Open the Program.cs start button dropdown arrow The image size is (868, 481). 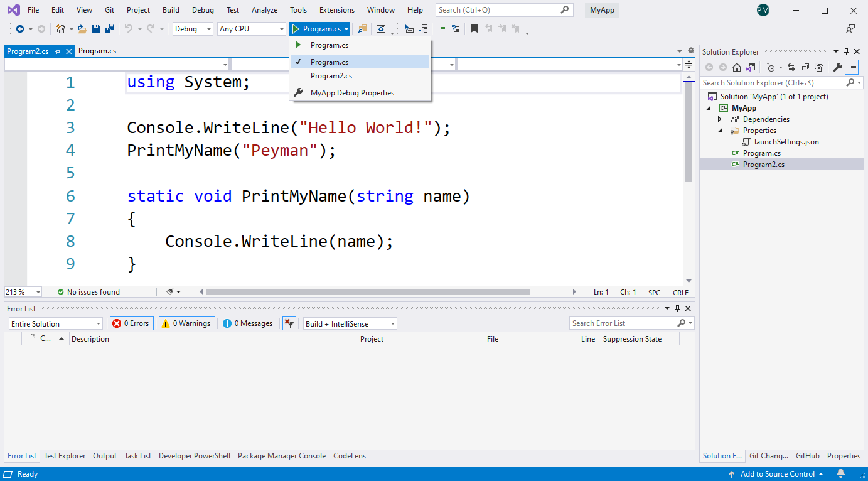pos(346,29)
